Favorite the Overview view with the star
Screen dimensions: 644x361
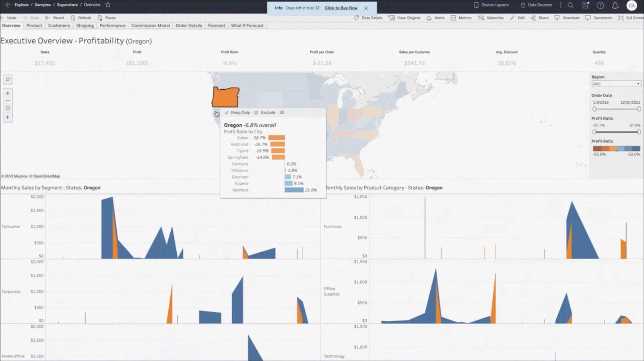tap(108, 5)
